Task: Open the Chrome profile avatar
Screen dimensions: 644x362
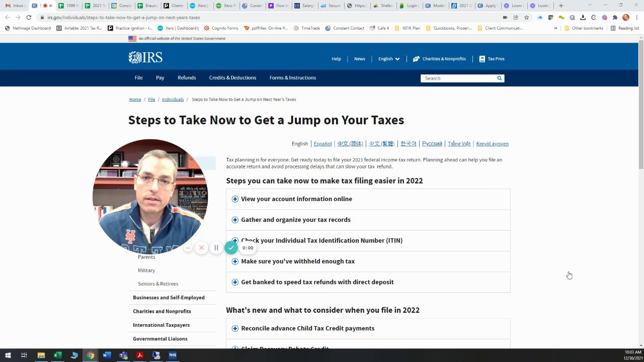Action: 626,18
